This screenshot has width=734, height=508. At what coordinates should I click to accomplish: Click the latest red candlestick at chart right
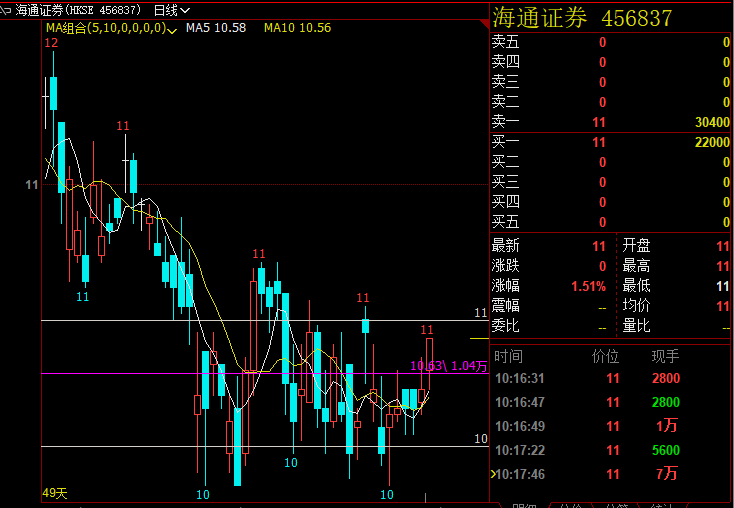coord(429,355)
